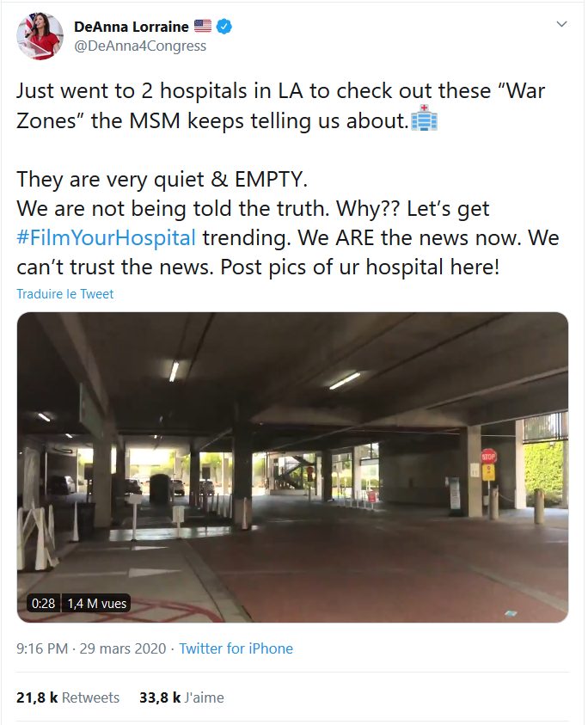Click the blue verified badge

pyautogui.click(x=224, y=27)
